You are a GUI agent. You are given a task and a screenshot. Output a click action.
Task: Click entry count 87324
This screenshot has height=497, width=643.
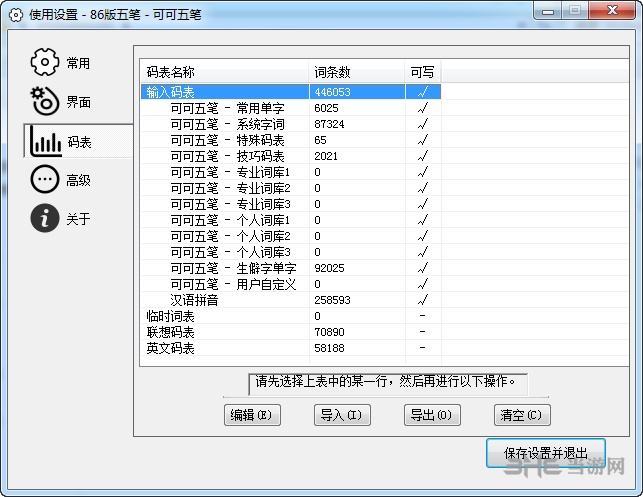pyautogui.click(x=329, y=124)
